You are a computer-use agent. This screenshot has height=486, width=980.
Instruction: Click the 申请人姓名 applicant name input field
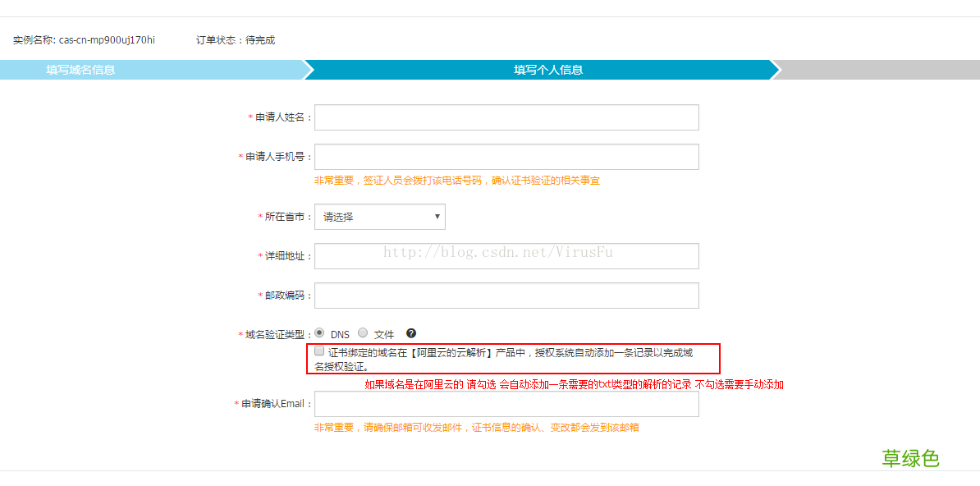[x=506, y=117]
